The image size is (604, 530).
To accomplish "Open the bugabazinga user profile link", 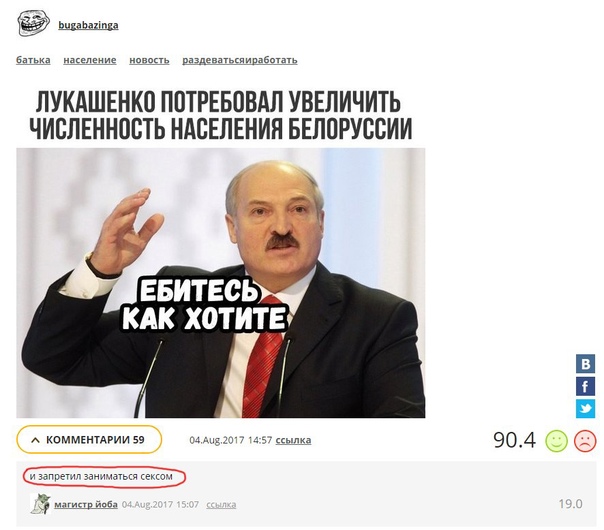I will 88,25.
